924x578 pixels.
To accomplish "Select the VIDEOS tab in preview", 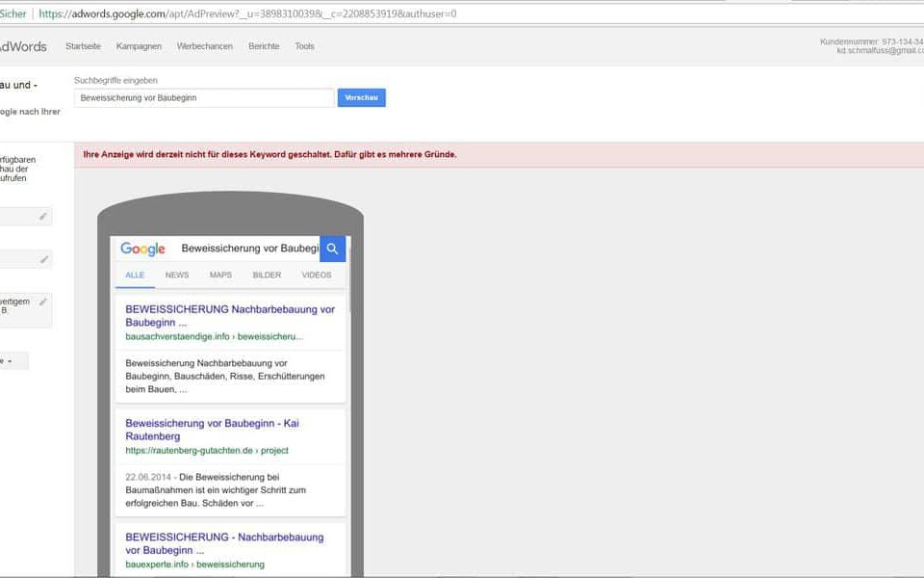I will point(317,275).
